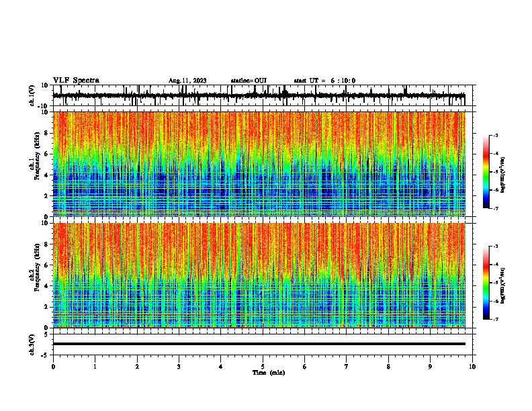Click the "-3" label on ch.1 color bar
The height and width of the screenshot is (411, 532).
495,135
